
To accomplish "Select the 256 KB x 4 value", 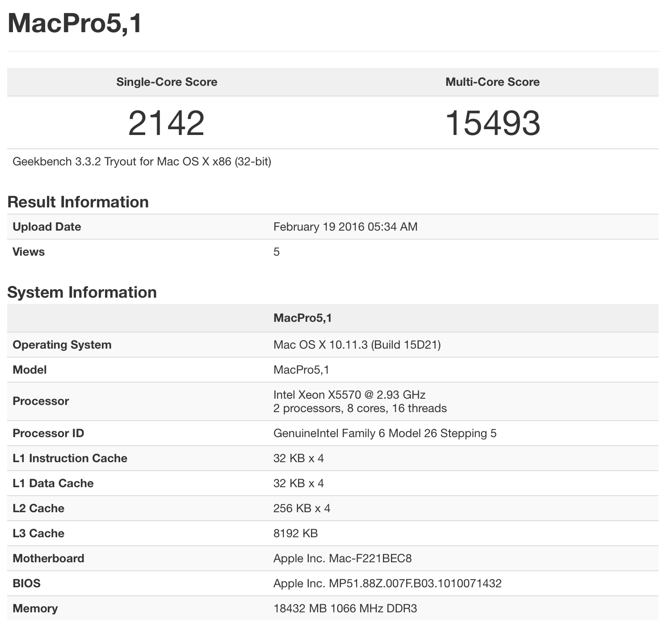I will pyautogui.click(x=302, y=508).
